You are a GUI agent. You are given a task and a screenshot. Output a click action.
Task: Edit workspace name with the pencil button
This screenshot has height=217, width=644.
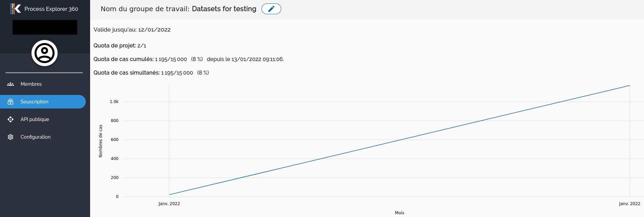coord(271,9)
